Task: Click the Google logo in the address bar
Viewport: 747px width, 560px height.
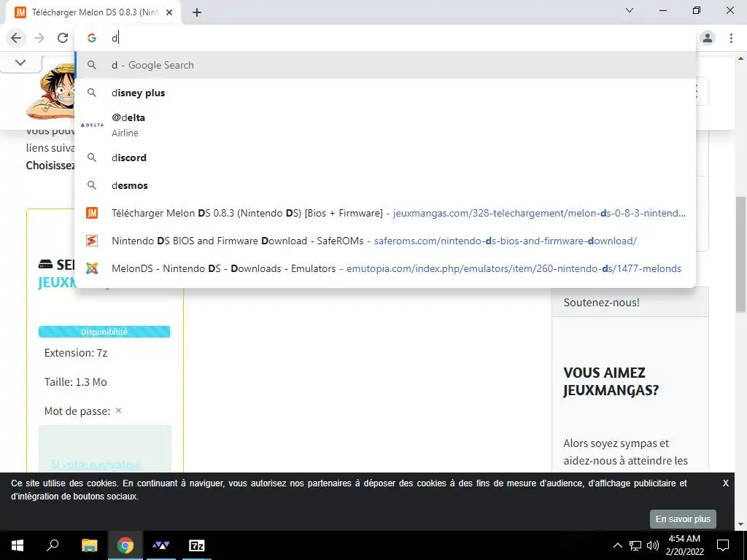Action: pos(92,38)
